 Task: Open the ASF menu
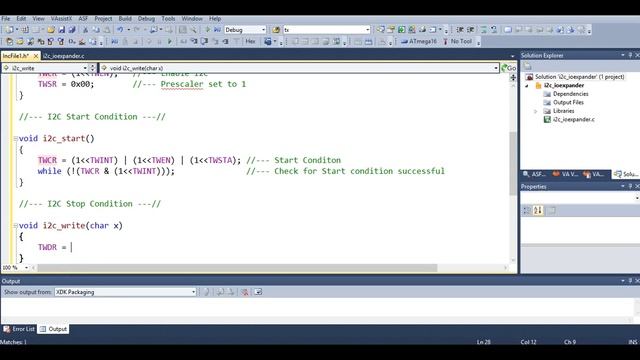83,19
